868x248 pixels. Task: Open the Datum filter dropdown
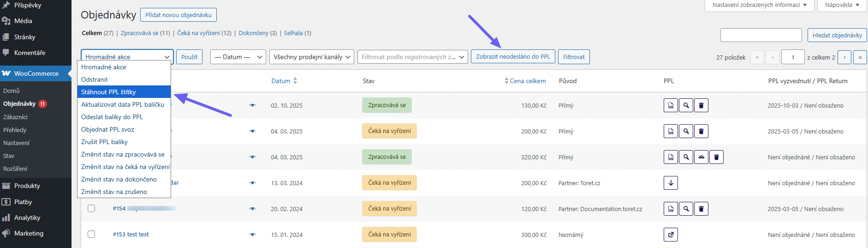(238, 57)
